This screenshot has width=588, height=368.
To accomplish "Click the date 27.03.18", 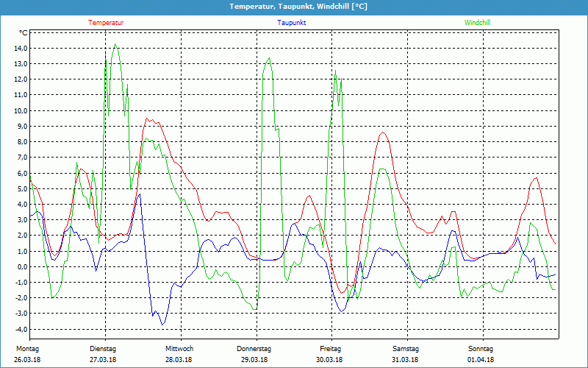I will coord(103,360).
